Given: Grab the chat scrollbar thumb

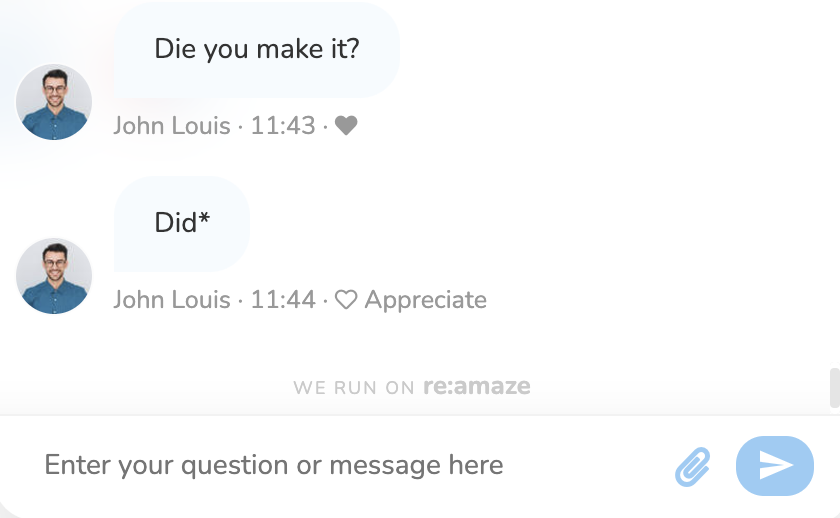Looking at the screenshot, I should click(834, 388).
